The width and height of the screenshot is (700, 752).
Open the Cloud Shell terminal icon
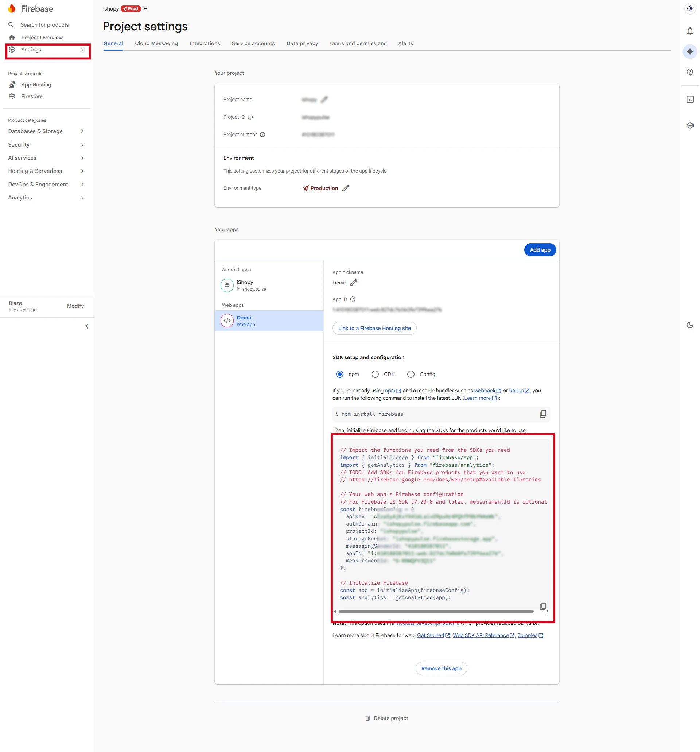click(690, 100)
